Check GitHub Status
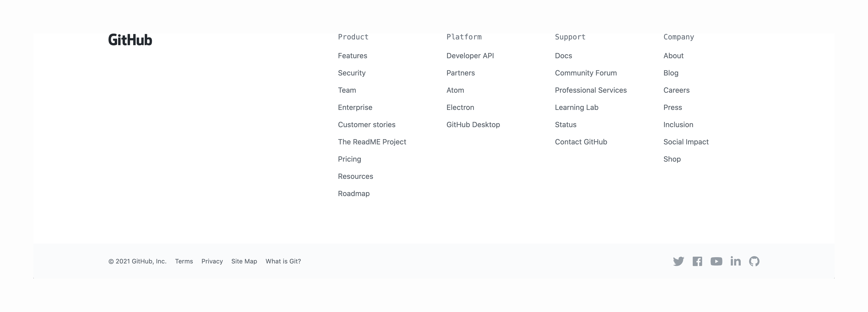Viewport: 868px width, 312px height. pyautogui.click(x=565, y=125)
